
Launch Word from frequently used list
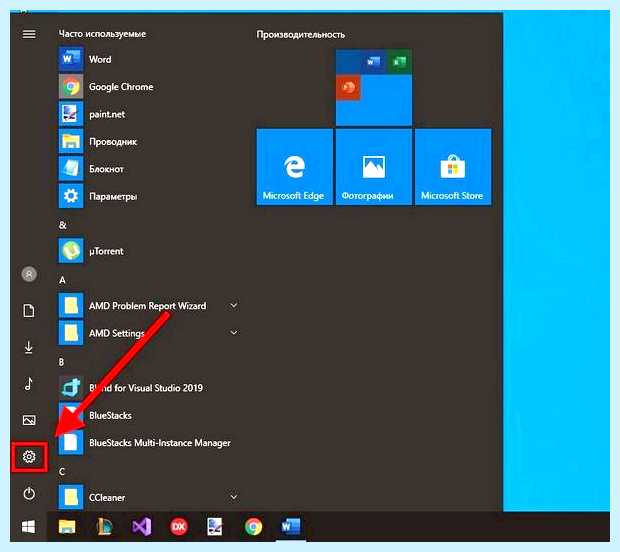pyautogui.click(x=150, y=59)
